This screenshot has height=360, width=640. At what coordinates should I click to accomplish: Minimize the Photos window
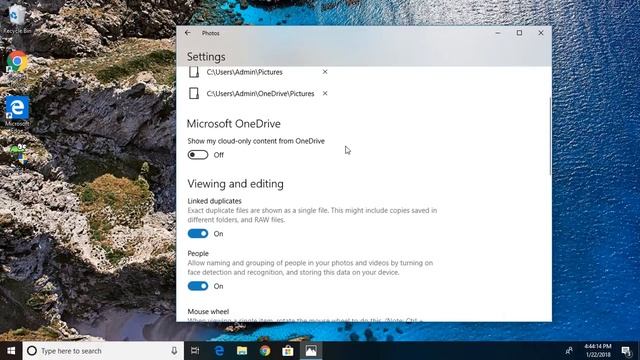click(498, 33)
